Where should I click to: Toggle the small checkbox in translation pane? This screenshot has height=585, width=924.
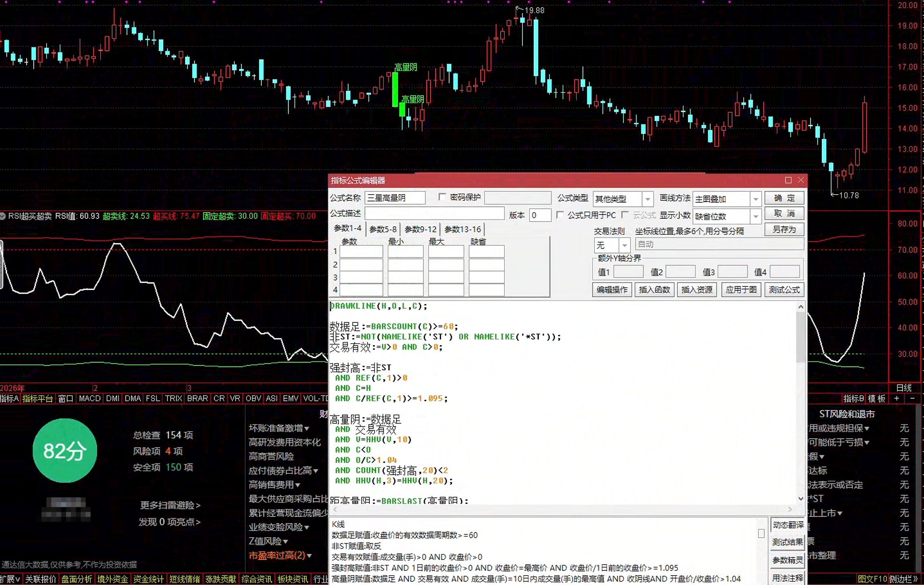tap(761, 533)
